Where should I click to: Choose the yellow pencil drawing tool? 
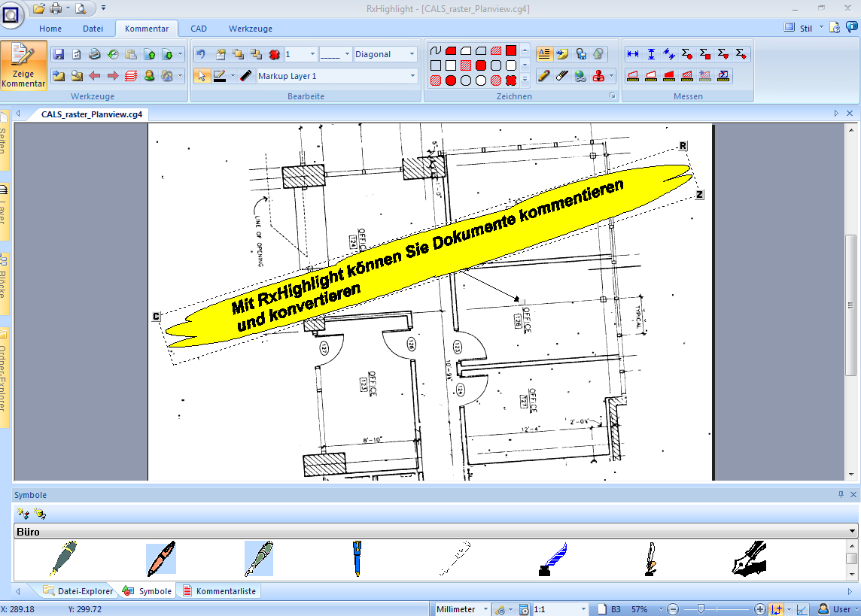pos(543,76)
